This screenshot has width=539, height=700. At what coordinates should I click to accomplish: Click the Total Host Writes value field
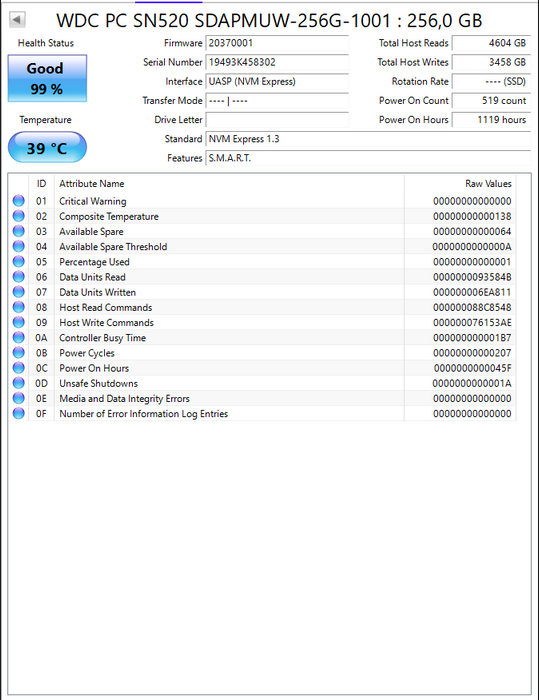tap(491, 62)
